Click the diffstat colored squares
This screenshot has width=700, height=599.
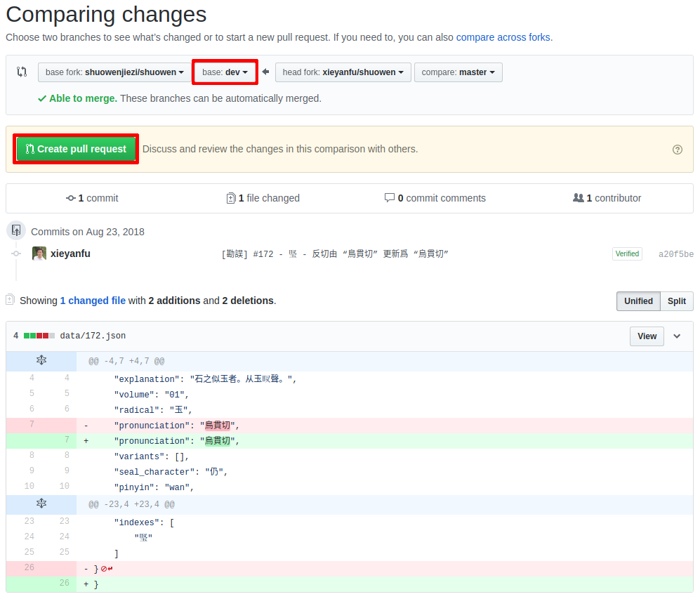click(x=39, y=336)
